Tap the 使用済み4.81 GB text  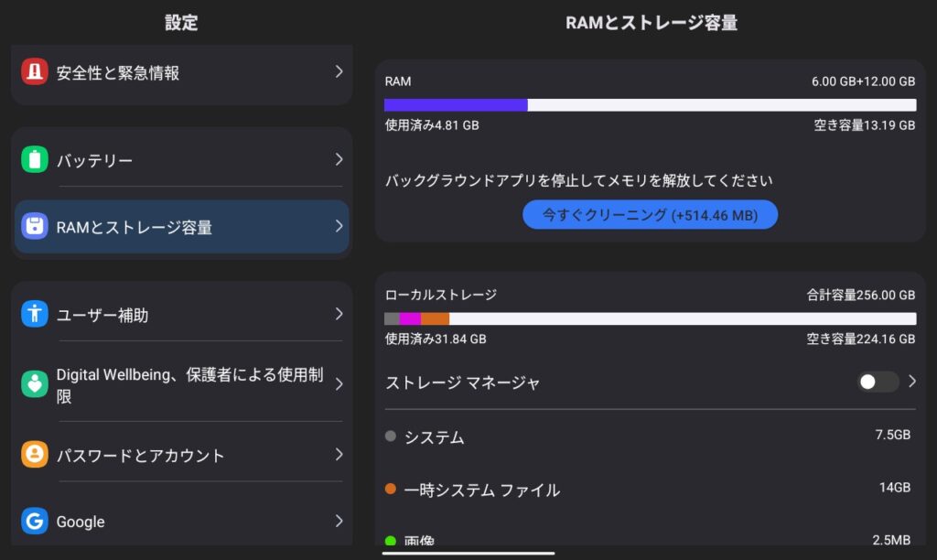[x=432, y=125]
